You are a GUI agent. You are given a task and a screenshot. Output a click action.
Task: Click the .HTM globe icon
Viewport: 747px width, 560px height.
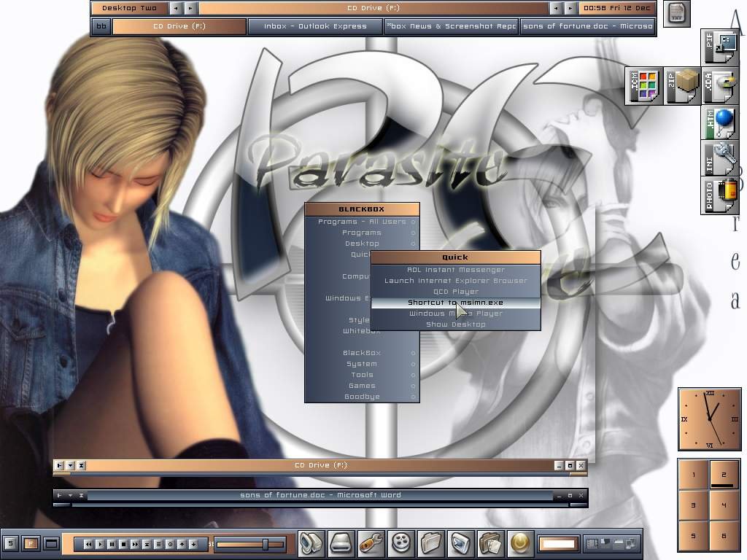[x=719, y=122]
